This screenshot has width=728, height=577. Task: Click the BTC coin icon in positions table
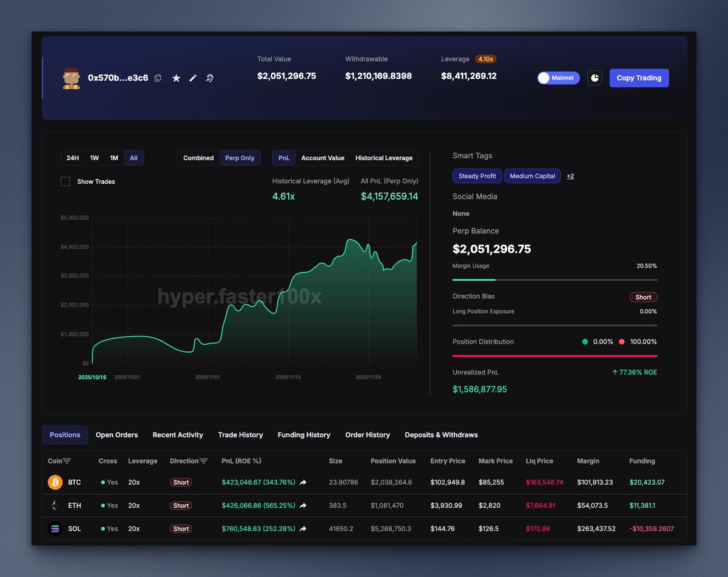coord(55,482)
